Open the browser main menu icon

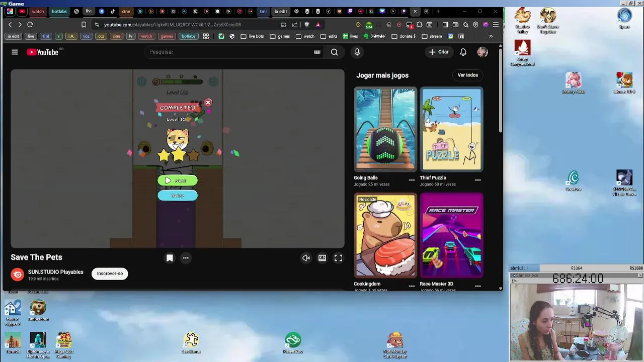point(496,25)
